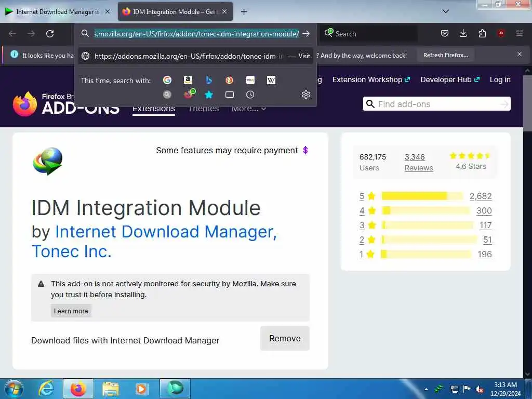Open Developer Hub link
This screenshot has width=532, height=399.
pyautogui.click(x=450, y=79)
